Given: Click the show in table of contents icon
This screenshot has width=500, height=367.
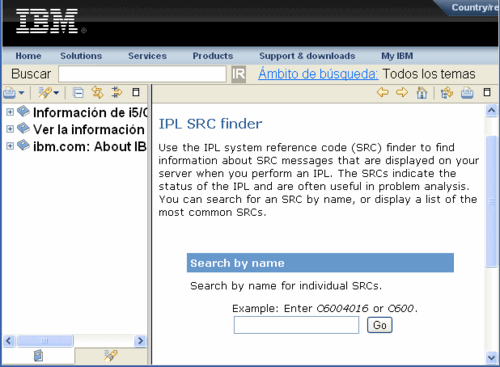Looking at the screenshot, I should pyautogui.click(x=447, y=93).
